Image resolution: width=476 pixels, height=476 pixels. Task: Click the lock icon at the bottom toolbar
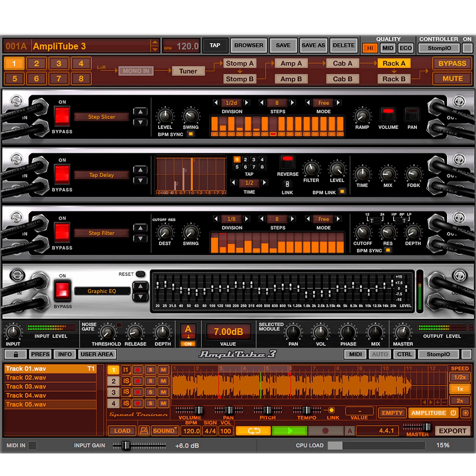(x=15, y=354)
